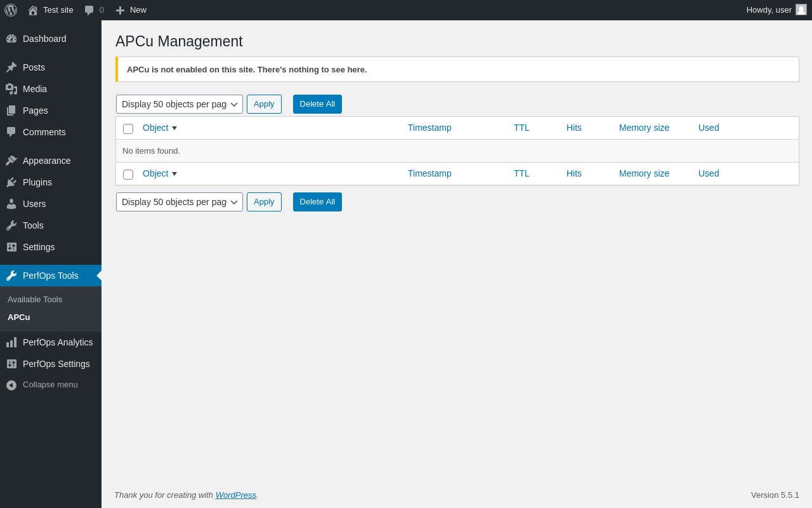Sort by Timestamp in table header
This screenshot has height=508, width=812.
[429, 128]
